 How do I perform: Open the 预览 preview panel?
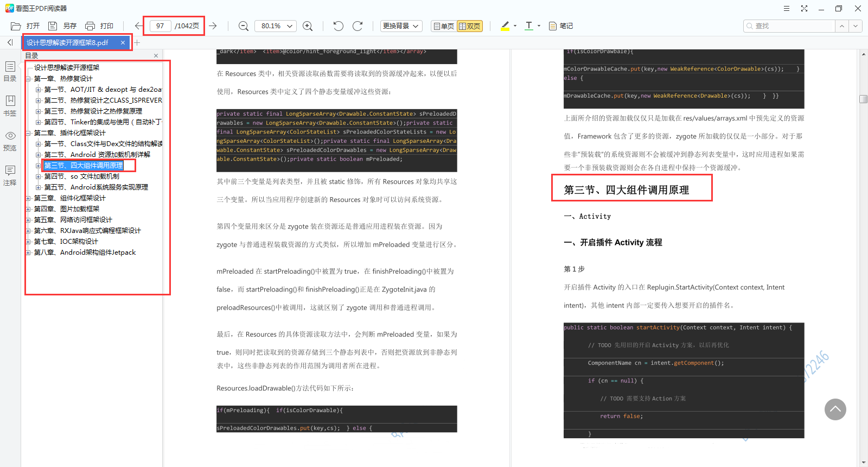pyautogui.click(x=10, y=141)
